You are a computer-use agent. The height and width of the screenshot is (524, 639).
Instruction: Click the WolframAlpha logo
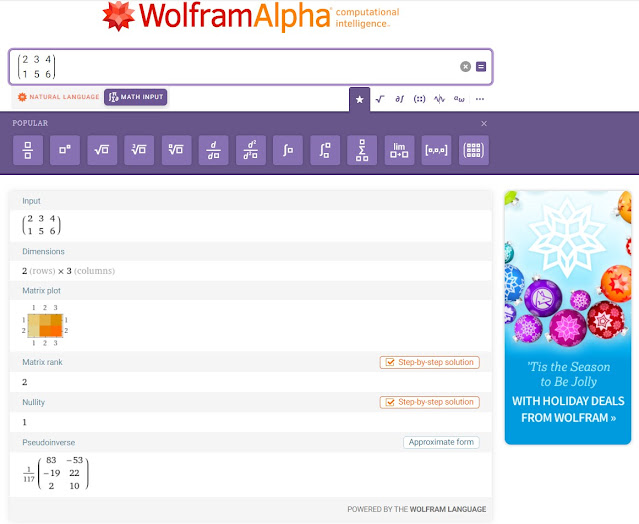click(251, 16)
